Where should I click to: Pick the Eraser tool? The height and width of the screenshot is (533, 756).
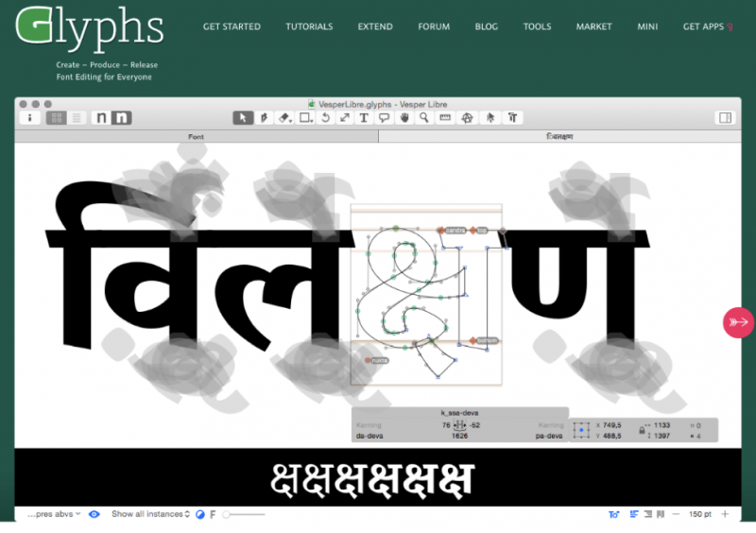point(284,118)
